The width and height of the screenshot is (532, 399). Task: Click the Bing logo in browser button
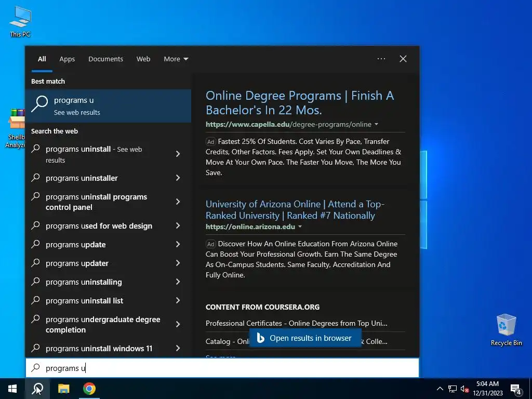pyautogui.click(x=260, y=338)
